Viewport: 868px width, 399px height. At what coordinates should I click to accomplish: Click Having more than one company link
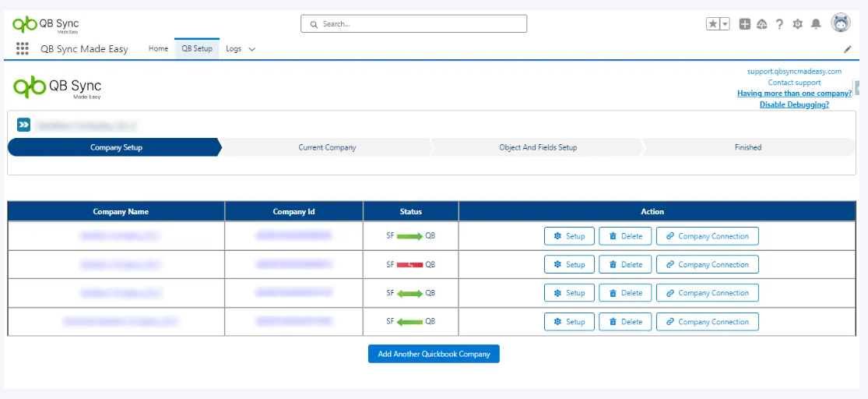[x=794, y=93]
